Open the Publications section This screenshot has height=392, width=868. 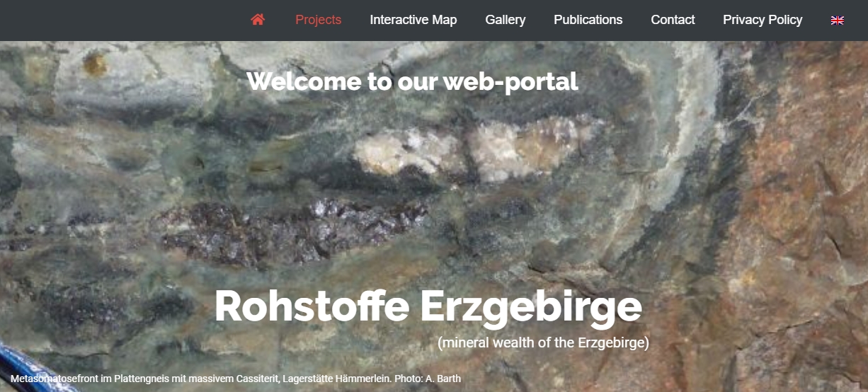588,20
